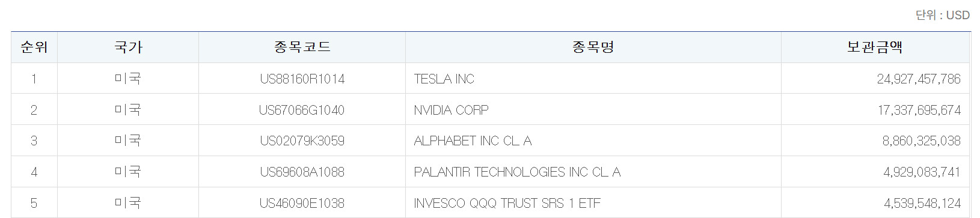This screenshot has height=218, width=980.
Task: Click stock code US46090E1038
Action: pos(302,204)
